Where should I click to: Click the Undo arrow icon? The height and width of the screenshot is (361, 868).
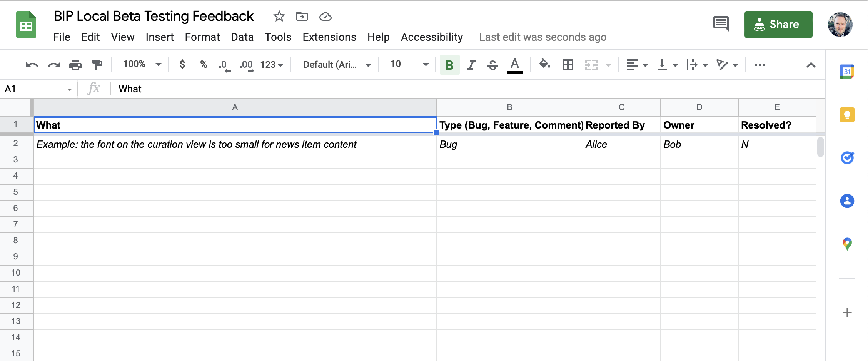click(x=32, y=65)
